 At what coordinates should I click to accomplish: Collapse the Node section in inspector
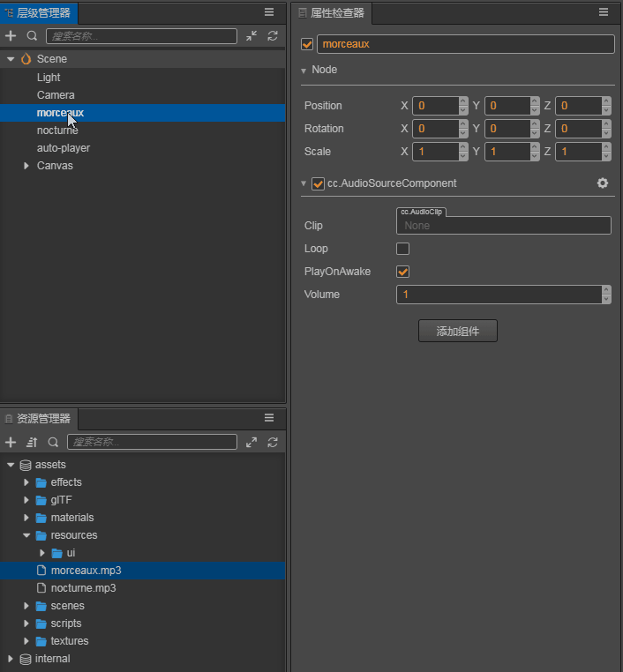[304, 71]
